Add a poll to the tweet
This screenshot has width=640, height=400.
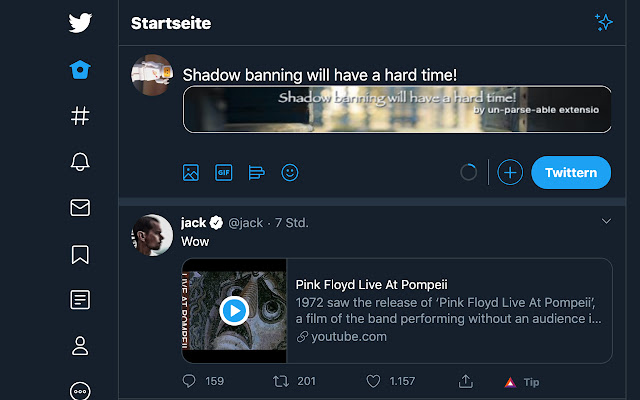coord(256,172)
